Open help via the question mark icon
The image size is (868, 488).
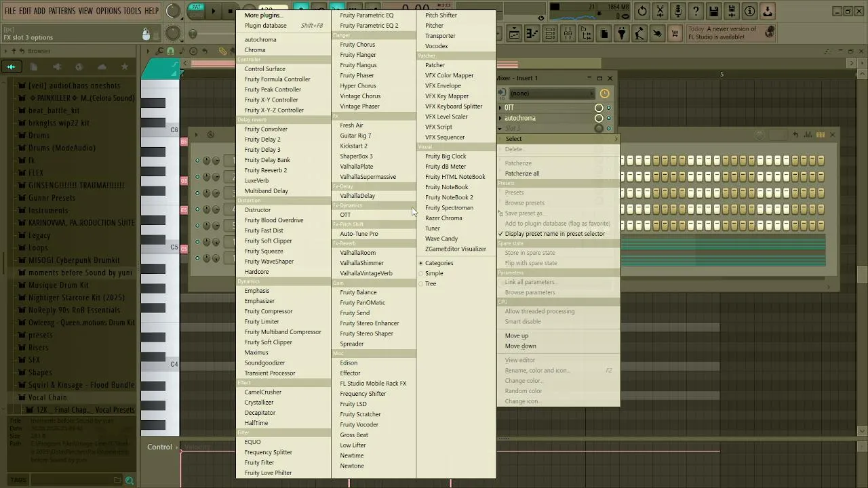point(696,11)
